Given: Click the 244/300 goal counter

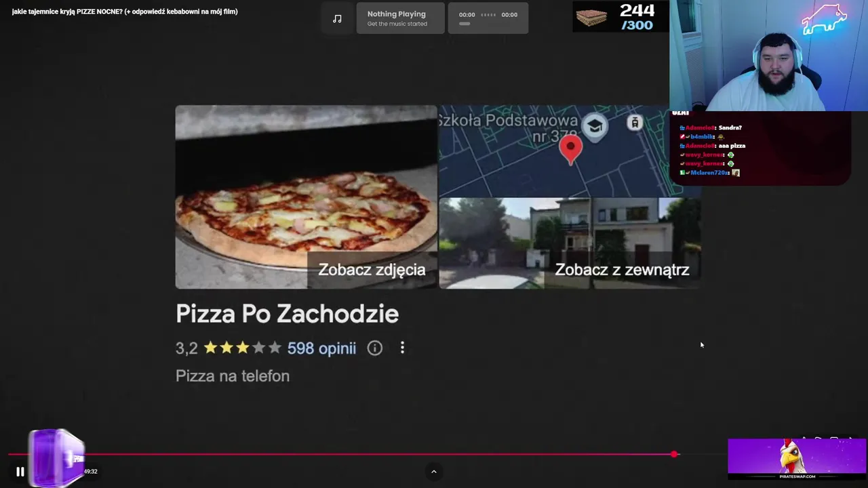Looking at the screenshot, I should [x=637, y=18].
